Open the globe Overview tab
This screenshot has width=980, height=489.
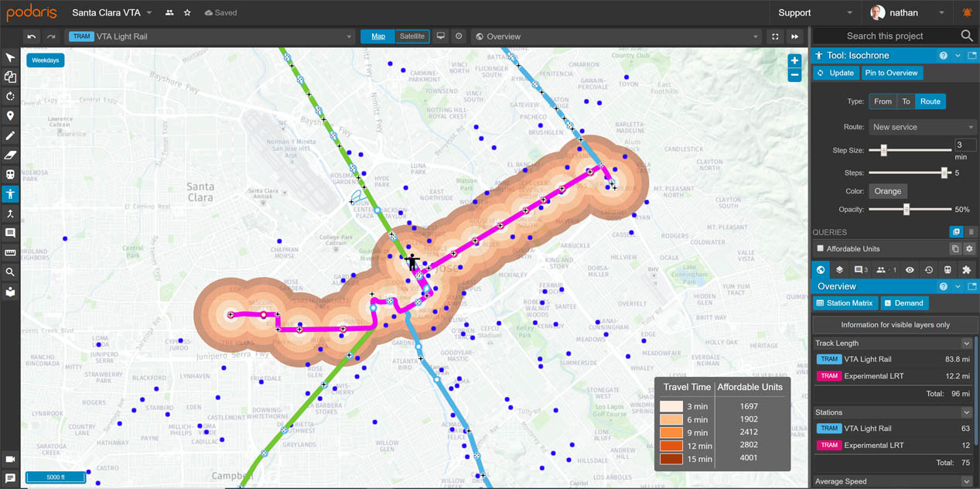pos(821,270)
